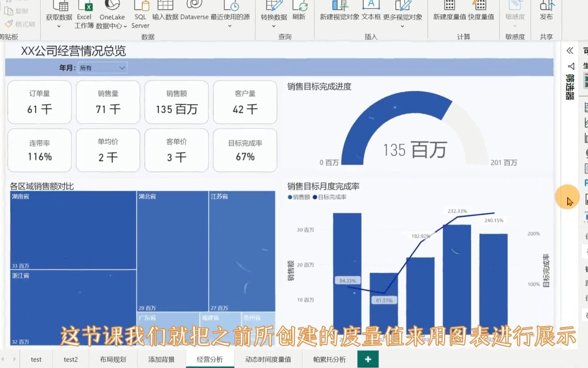Import from Excel 工作簿
Viewport: 588px width, 368px height.
point(84,14)
